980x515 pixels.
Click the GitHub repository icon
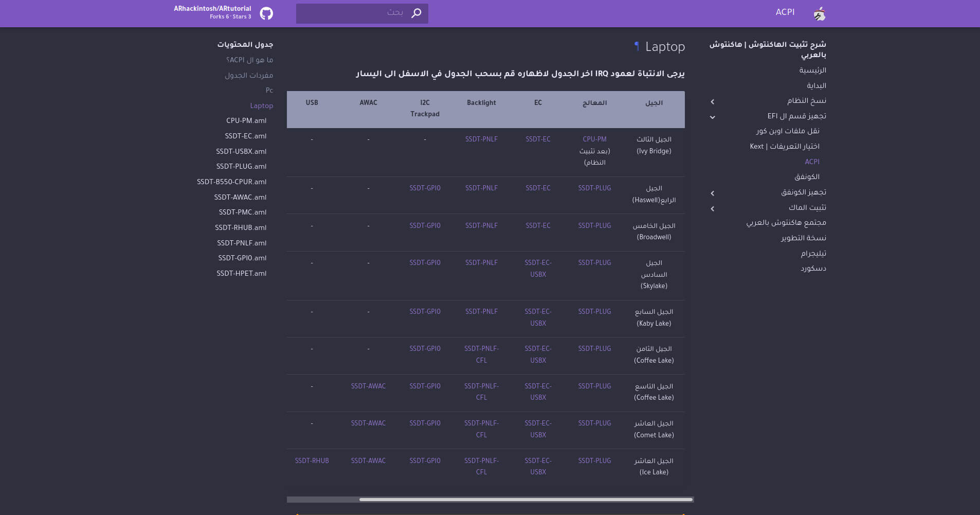point(266,13)
